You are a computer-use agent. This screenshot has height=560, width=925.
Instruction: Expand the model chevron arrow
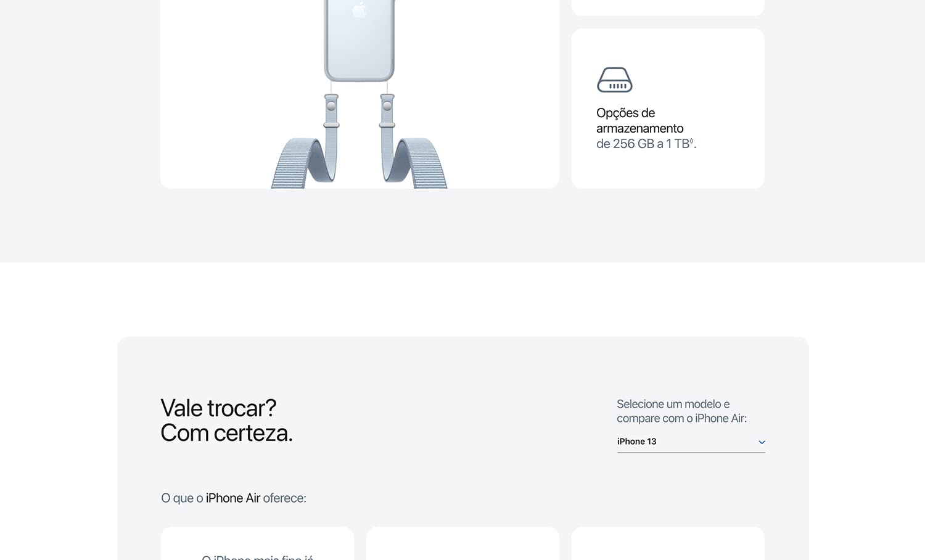pyautogui.click(x=762, y=442)
